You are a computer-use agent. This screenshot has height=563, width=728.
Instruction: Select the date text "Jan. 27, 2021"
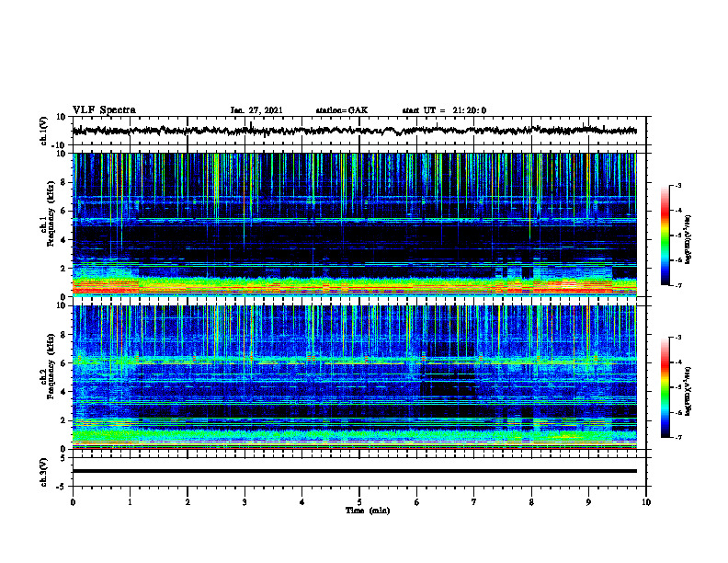point(256,110)
